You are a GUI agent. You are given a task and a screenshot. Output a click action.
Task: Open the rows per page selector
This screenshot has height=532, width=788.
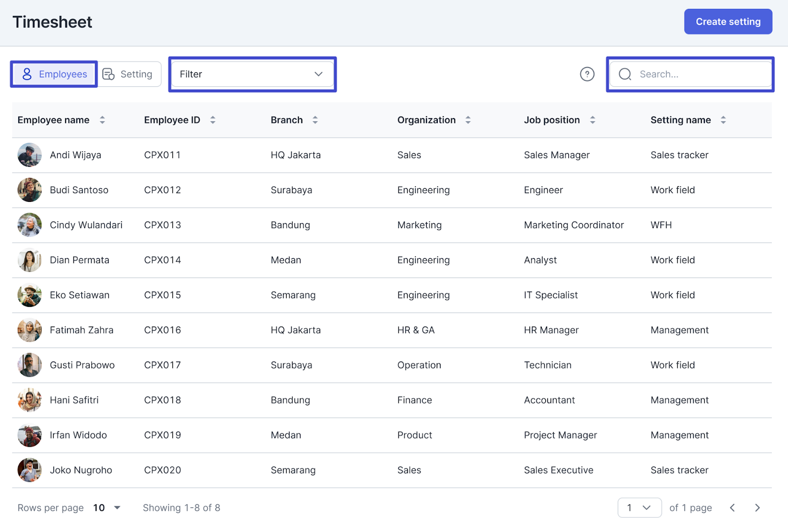pyautogui.click(x=106, y=507)
